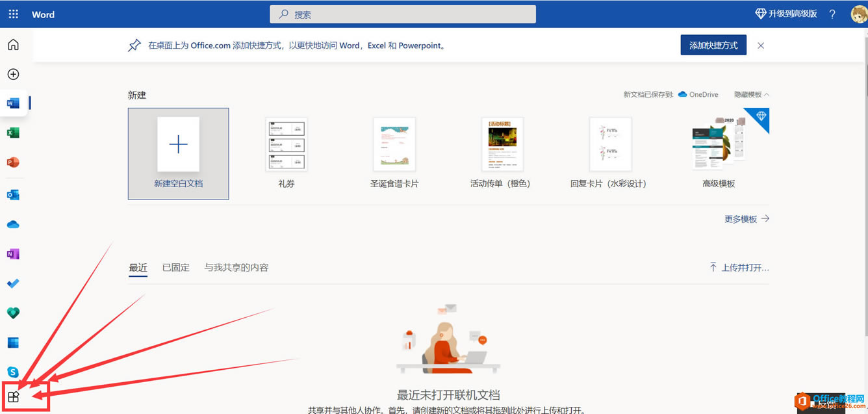Open OneDrive cloud icon in sidebar

13,224
